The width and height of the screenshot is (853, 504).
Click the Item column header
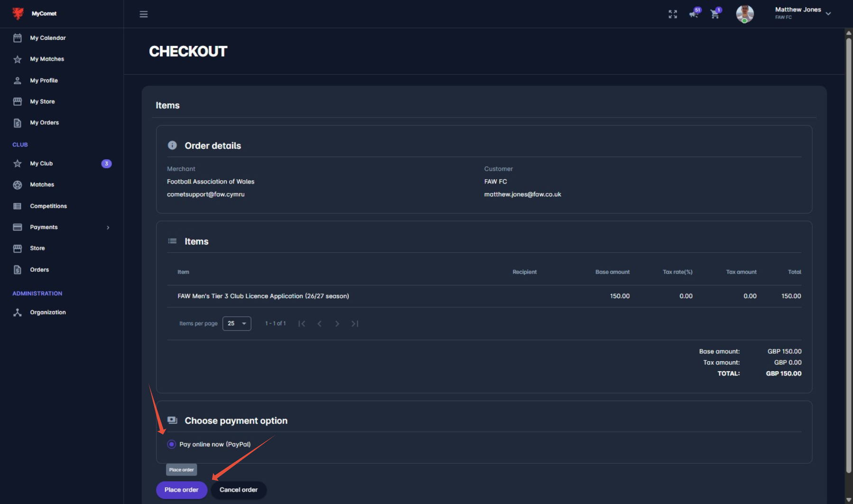click(183, 272)
